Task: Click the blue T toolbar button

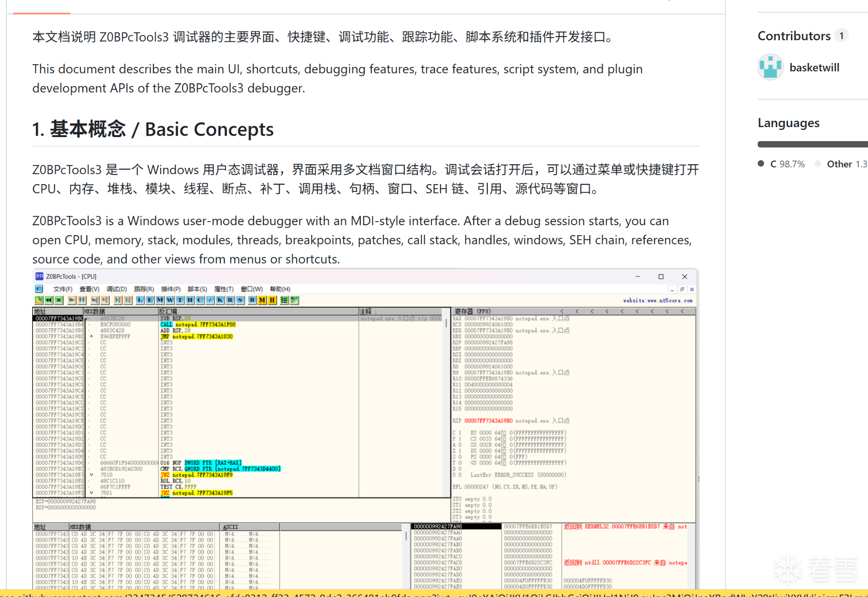Action: point(180,300)
